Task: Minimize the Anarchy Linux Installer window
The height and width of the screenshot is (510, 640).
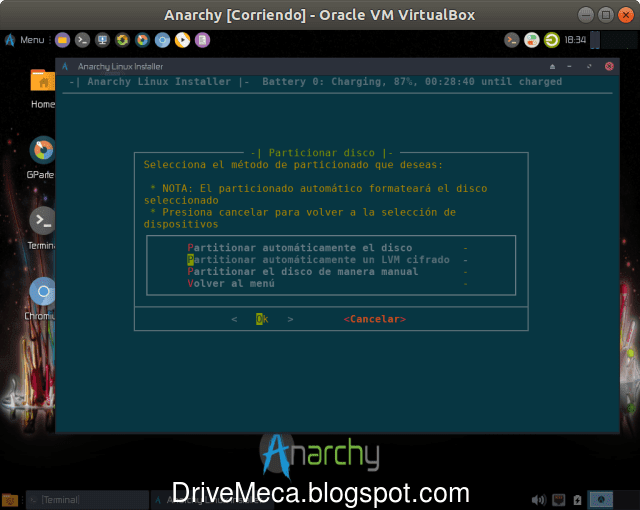Action: [569, 67]
